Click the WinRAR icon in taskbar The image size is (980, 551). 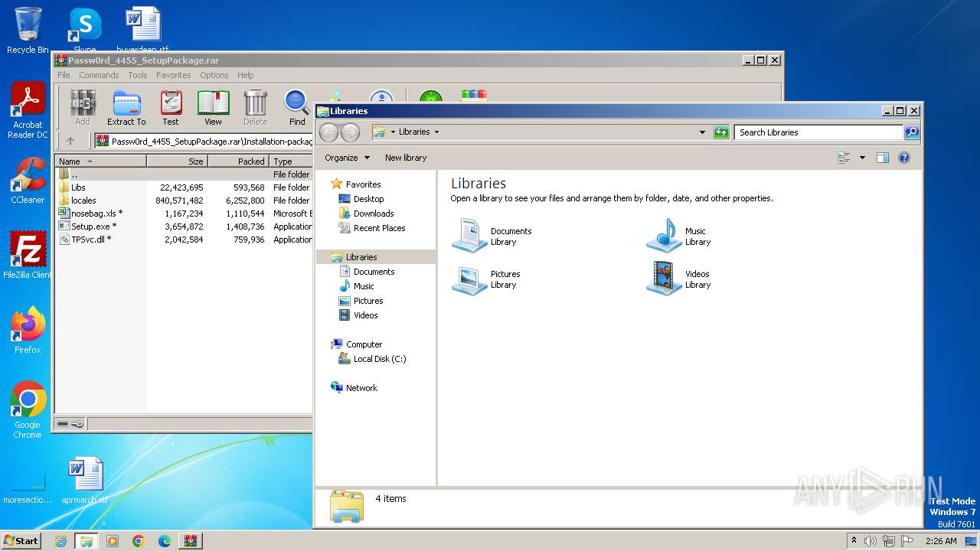pyautogui.click(x=190, y=541)
